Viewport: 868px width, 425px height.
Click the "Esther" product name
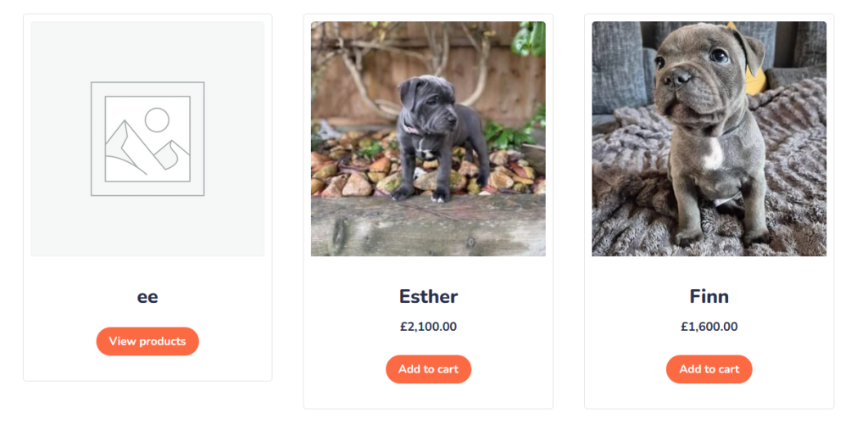click(x=428, y=297)
